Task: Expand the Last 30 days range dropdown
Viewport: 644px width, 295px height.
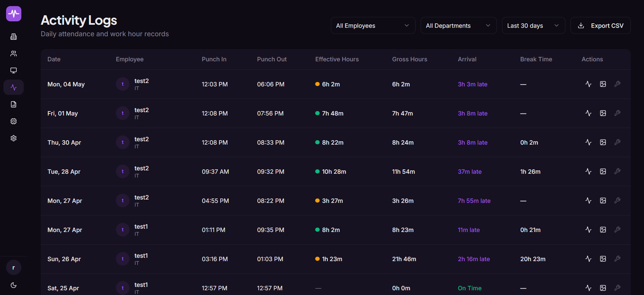Action: (533, 25)
